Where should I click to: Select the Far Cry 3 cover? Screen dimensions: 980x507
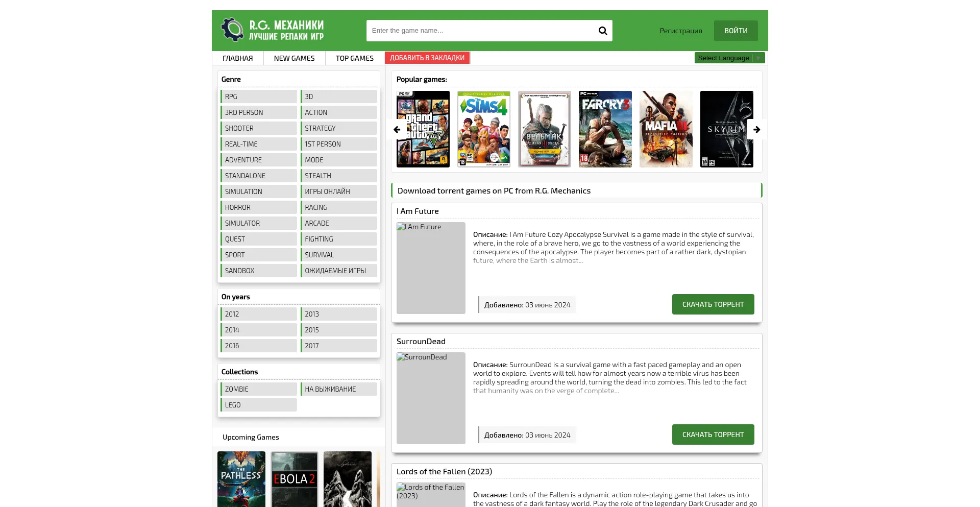605,129
